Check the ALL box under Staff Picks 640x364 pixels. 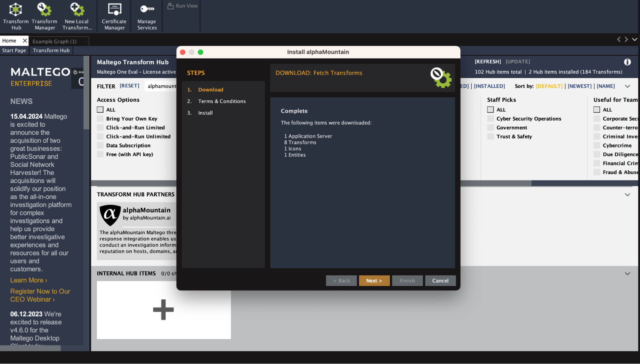(x=490, y=110)
